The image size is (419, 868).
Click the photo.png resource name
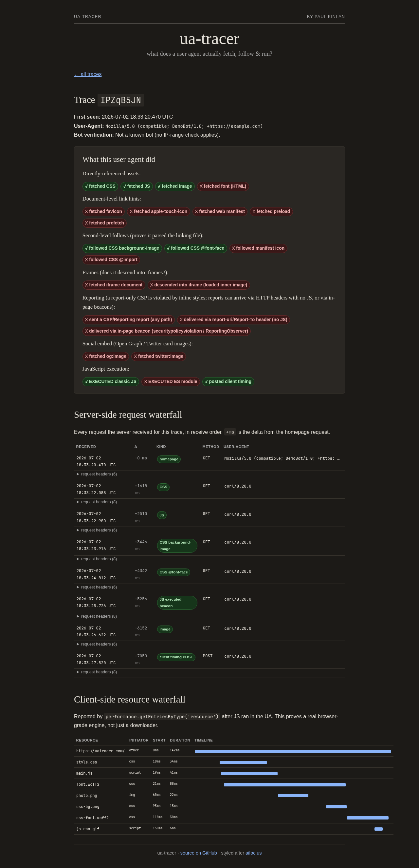86,796
